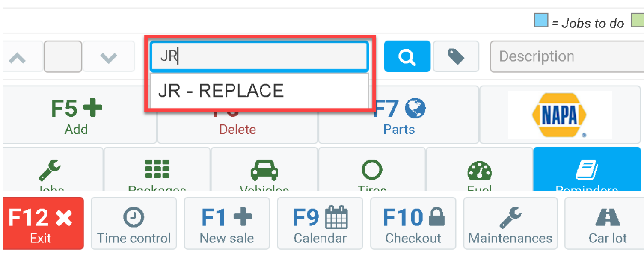Open the NAPA parts catalog logo

click(560, 115)
